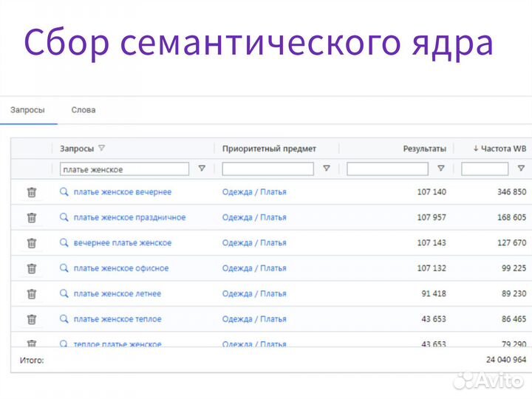Open filter options for Результаты input

[x=440, y=168]
